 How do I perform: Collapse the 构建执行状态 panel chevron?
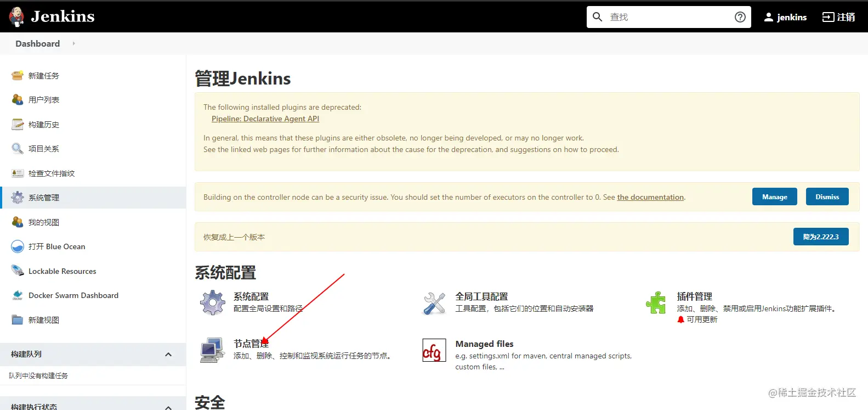click(x=168, y=407)
